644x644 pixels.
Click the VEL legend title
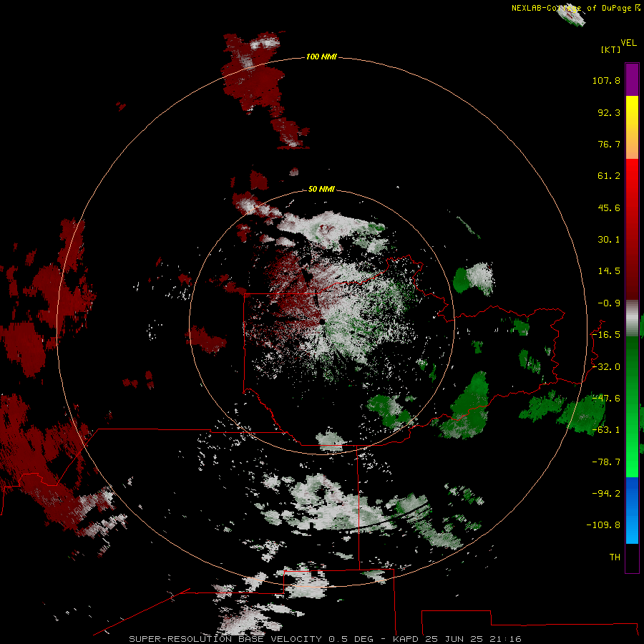click(628, 43)
